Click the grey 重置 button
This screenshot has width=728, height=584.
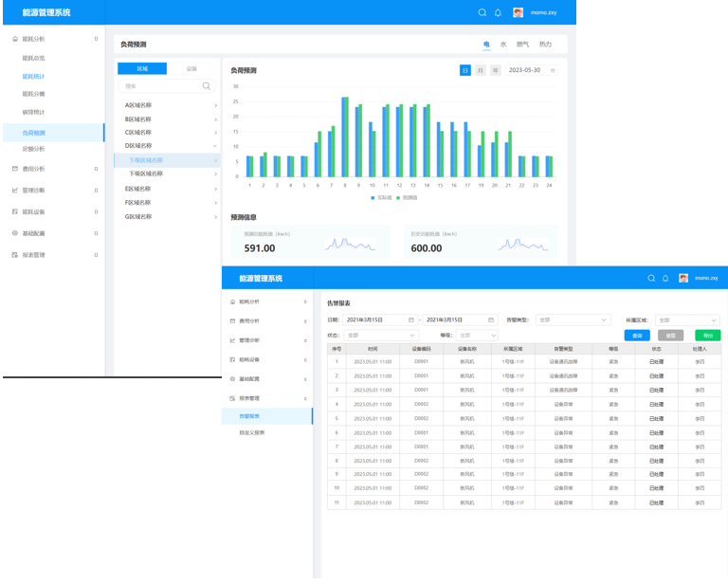(670, 336)
